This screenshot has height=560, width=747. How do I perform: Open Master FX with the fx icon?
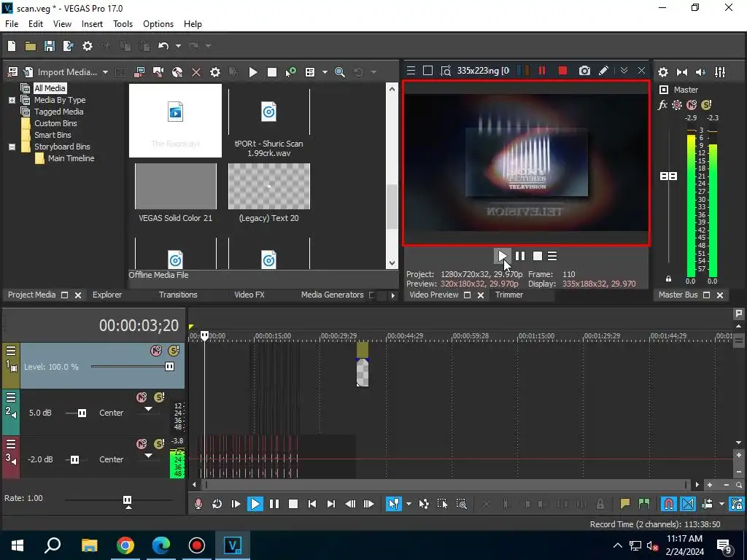point(662,105)
